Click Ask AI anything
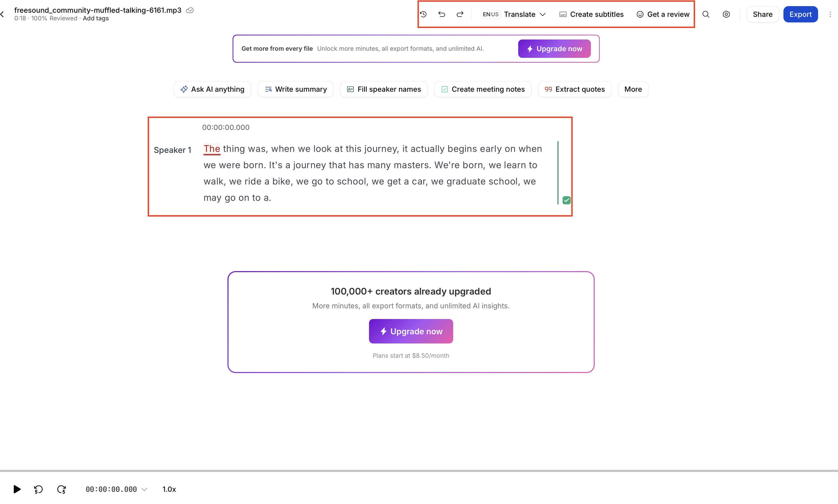Viewport: 838px width, 504px height. tap(212, 89)
